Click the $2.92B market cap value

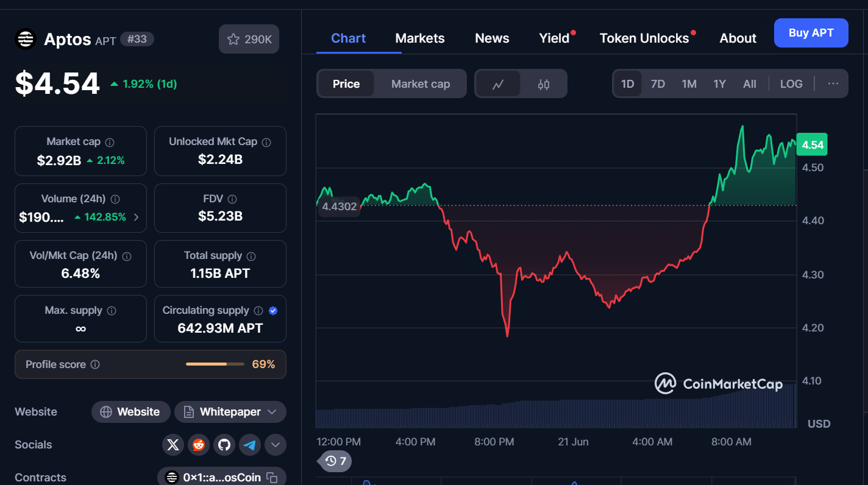coord(59,160)
